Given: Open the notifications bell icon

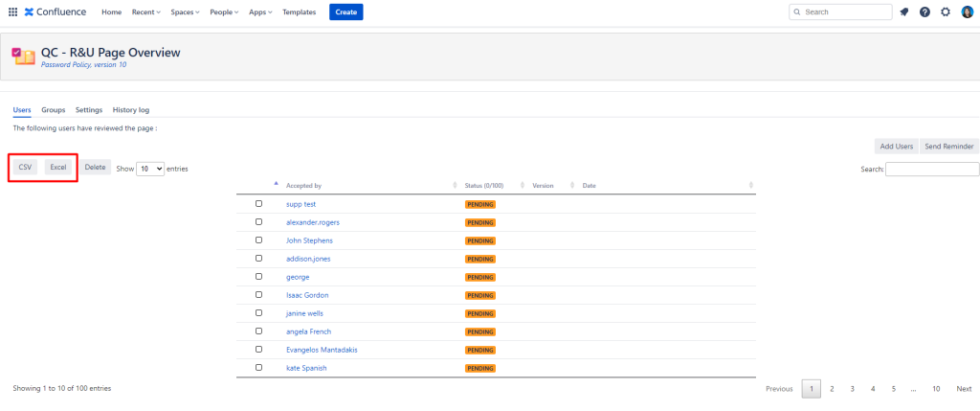Looking at the screenshot, I should click(903, 12).
